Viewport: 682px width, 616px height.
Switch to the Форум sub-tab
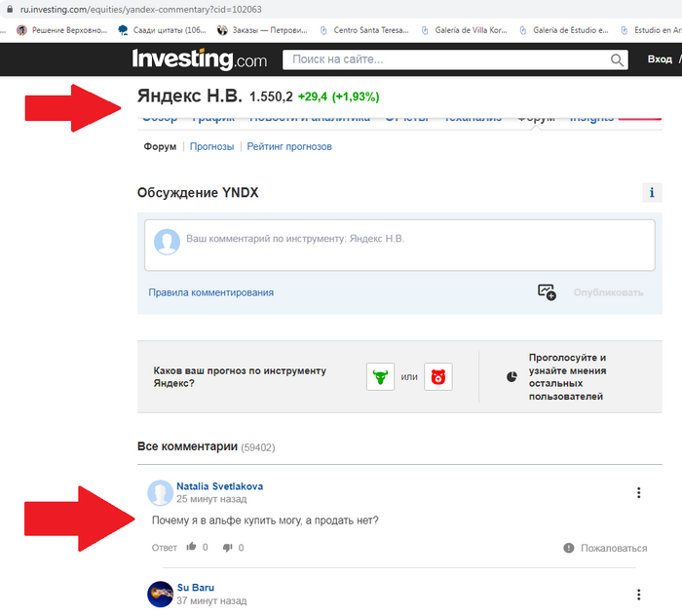(x=160, y=146)
